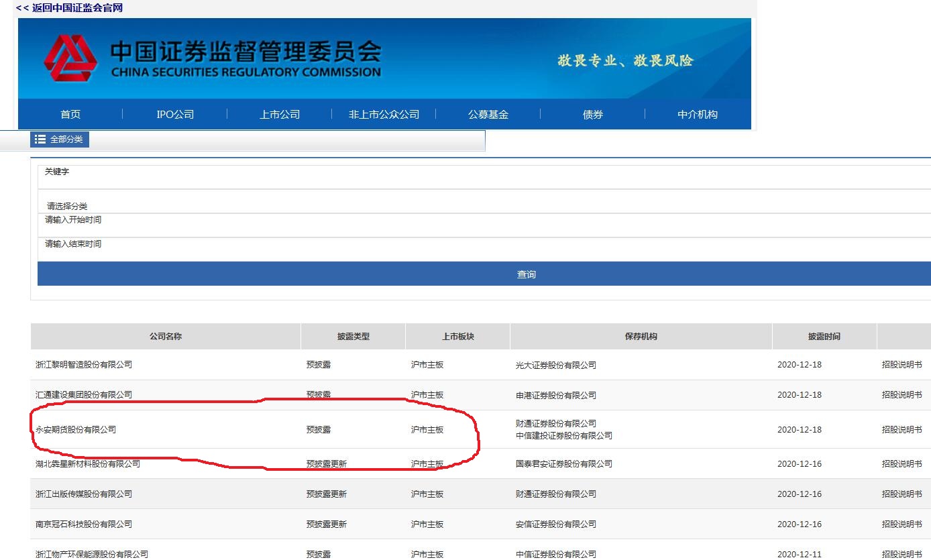The image size is (931, 560).
Task: Click the 公司名称 column header
Action: [x=166, y=336]
